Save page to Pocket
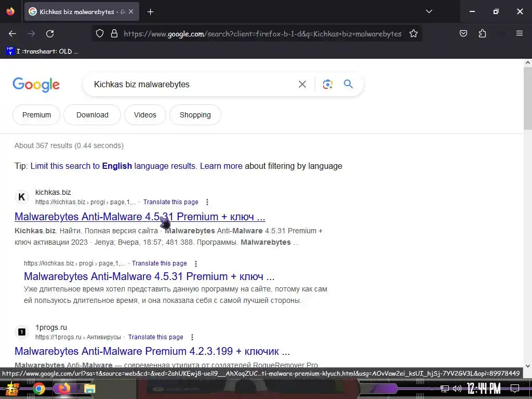The height and width of the screenshot is (399, 532). pos(463,34)
